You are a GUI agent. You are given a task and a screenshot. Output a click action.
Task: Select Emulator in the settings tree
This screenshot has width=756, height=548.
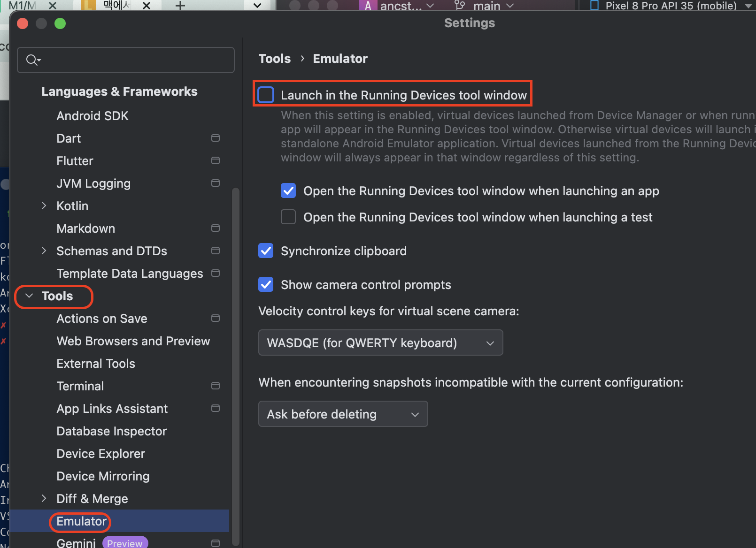(81, 521)
